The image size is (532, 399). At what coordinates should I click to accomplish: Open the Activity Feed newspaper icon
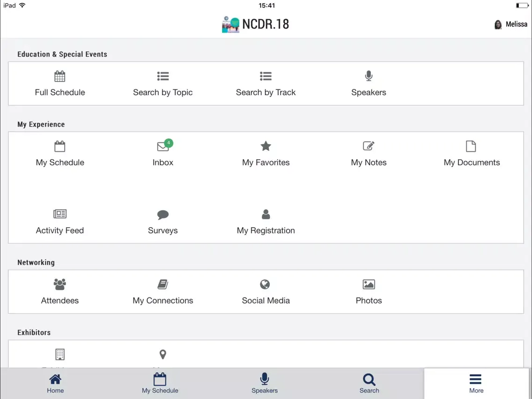[x=60, y=214]
